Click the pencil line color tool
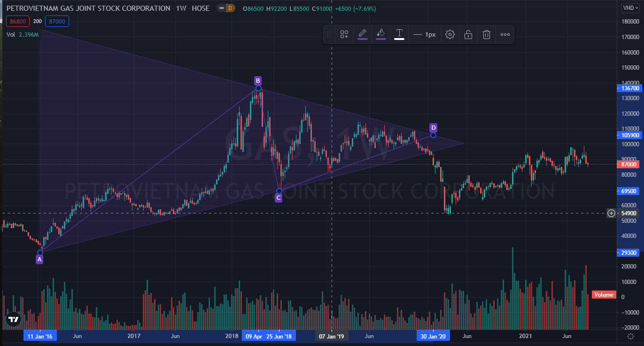 [362, 34]
